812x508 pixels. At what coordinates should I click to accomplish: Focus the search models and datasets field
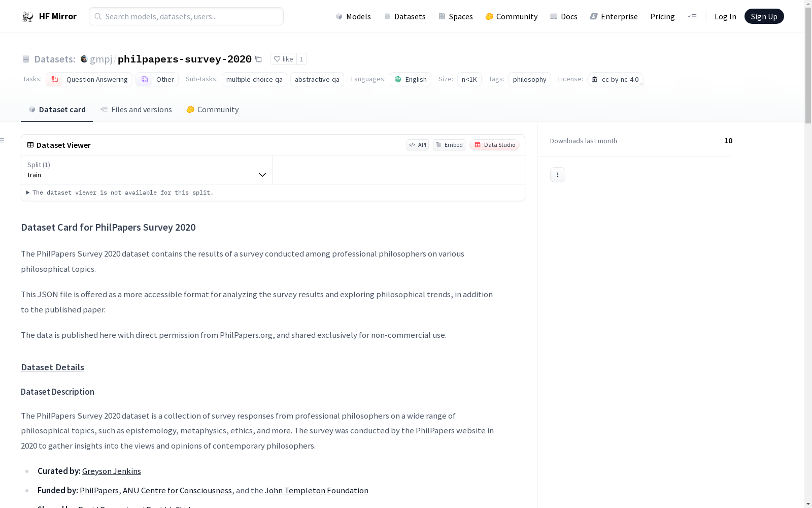click(186, 16)
